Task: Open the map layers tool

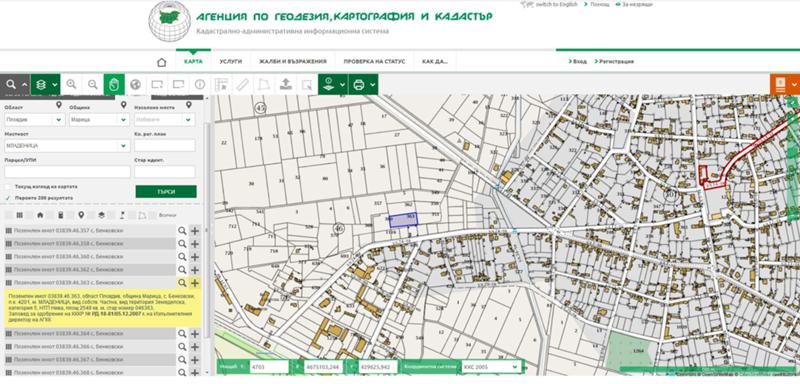Action: [41, 85]
